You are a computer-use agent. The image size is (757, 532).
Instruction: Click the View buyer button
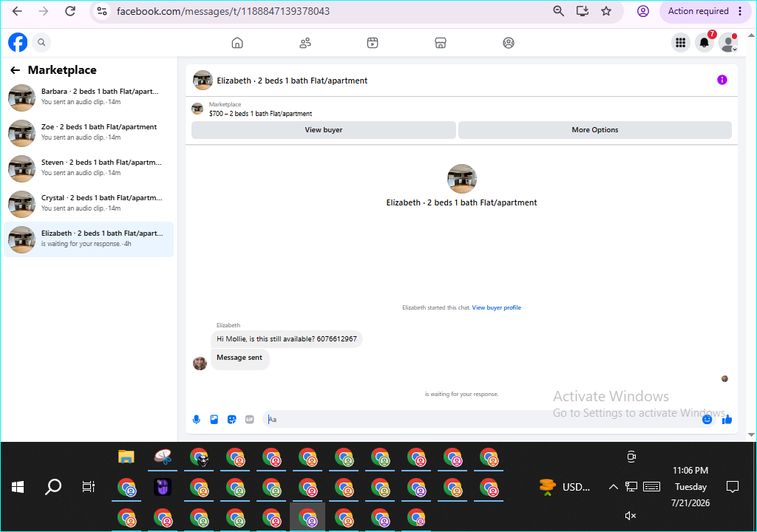324,130
